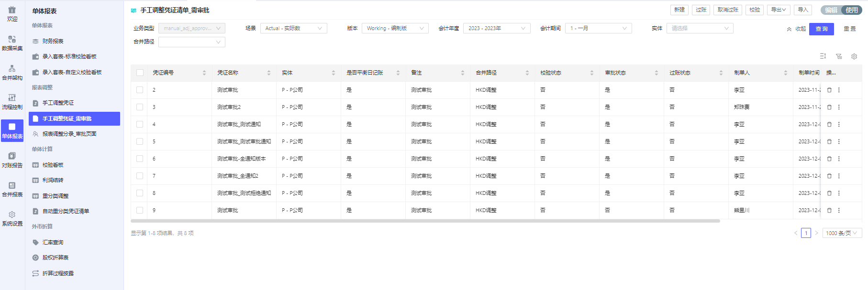Delete voucher number 2 using trash icon
Viewport: 868px width, 290px height.
[829, 90]
